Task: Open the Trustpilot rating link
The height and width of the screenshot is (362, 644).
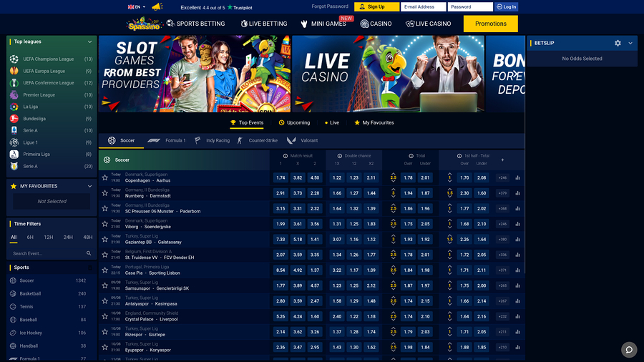Action: (x=216, y=7)
